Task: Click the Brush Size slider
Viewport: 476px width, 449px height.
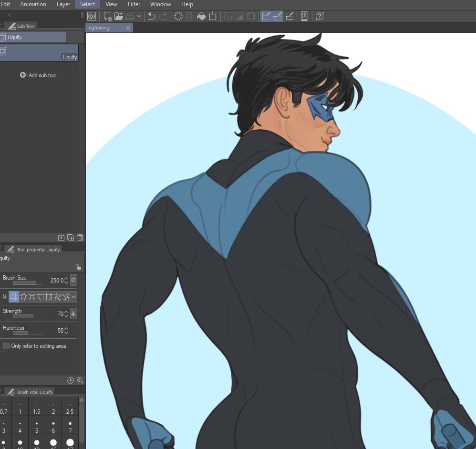Action: pos(27,283)
